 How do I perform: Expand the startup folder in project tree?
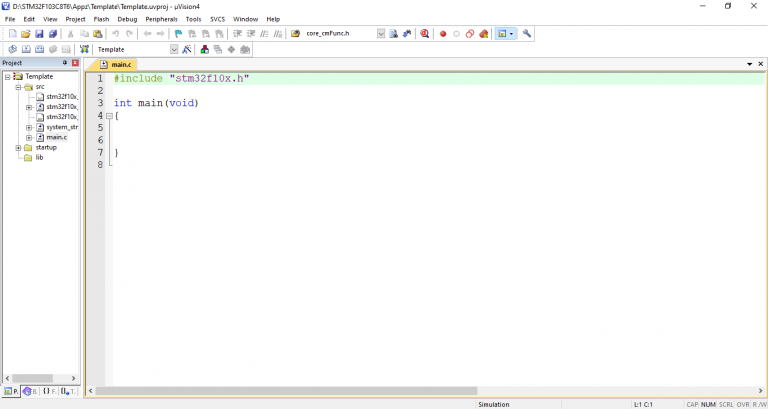tap(17, 147)
